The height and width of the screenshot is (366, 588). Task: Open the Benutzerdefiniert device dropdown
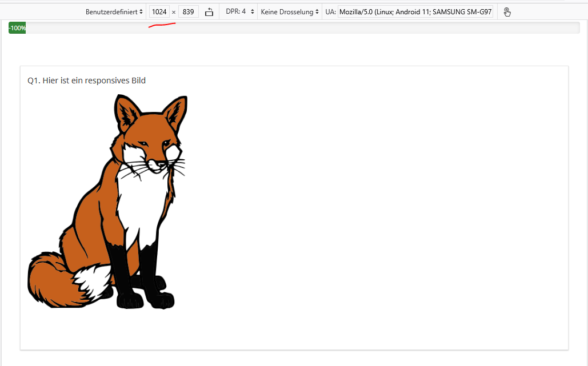[114, 12]
